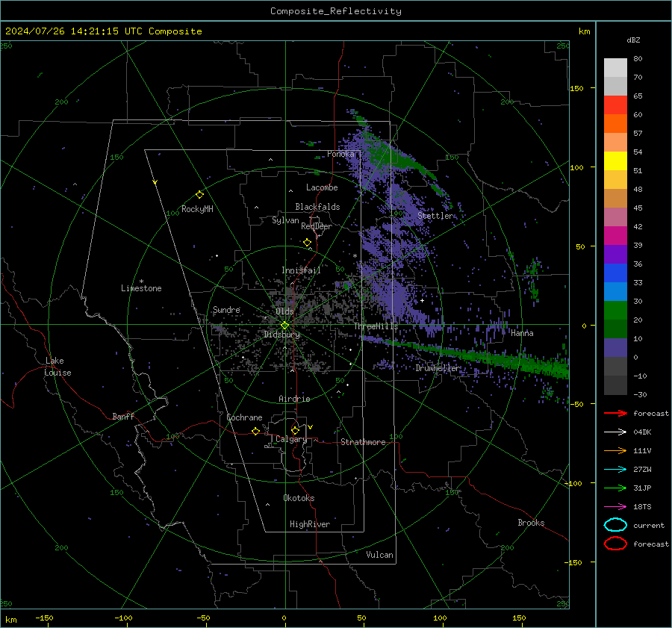Screen dimensions: 672x628
Task: Click the RedDeer label
Action: tap(317, 226)
